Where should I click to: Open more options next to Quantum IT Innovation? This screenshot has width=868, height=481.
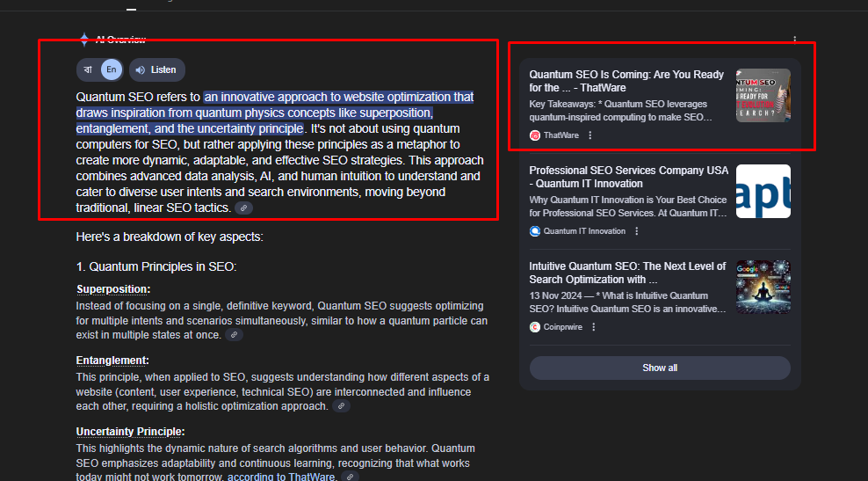tap(637, 231)
